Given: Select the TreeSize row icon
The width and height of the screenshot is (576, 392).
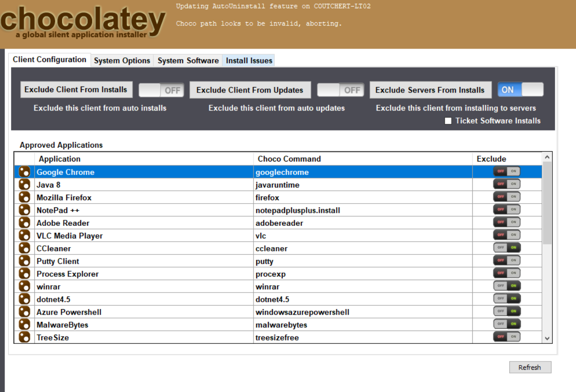Looking at the screenshot, I should point(24,337).
